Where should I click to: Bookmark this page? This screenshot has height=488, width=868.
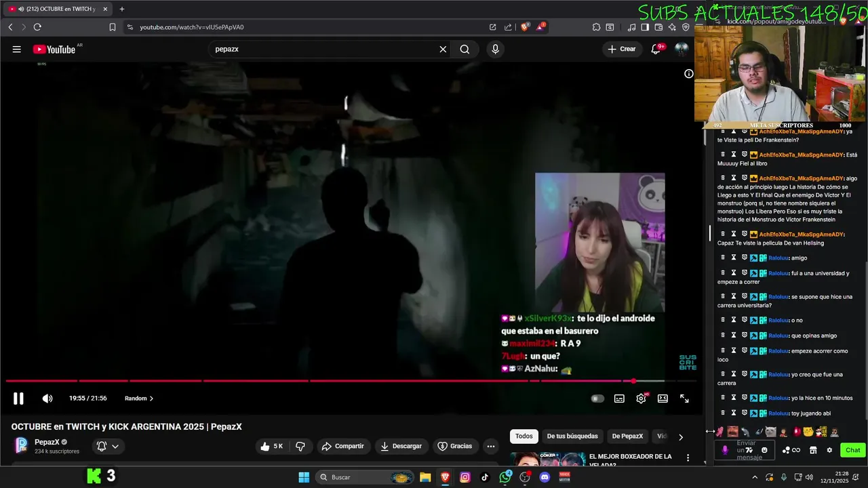[113, 27]
